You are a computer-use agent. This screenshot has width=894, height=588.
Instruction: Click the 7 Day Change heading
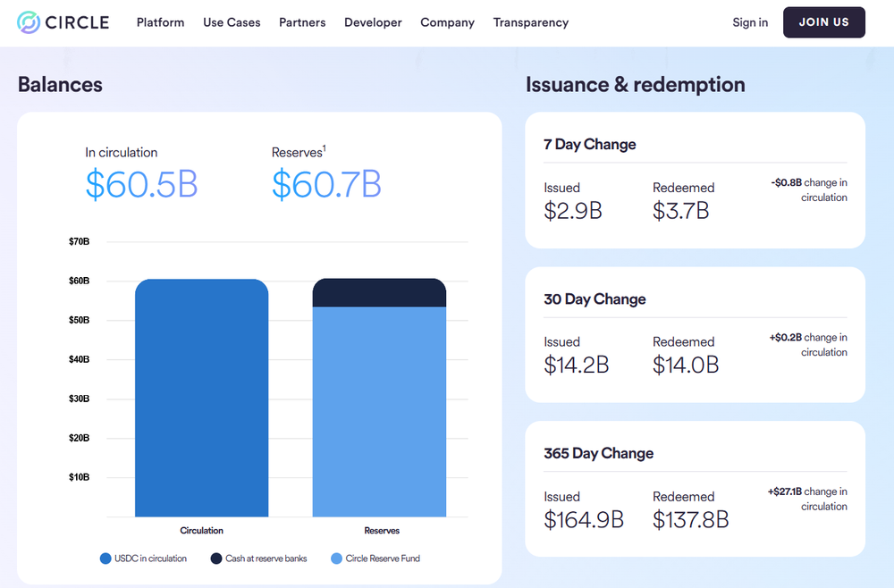point(589,144)
